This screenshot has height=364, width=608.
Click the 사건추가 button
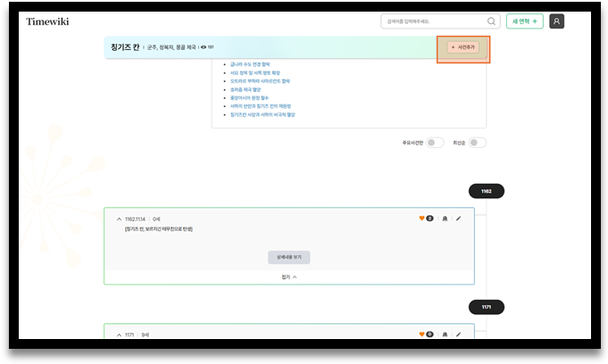pyautogui.click(x=462, y=47)
